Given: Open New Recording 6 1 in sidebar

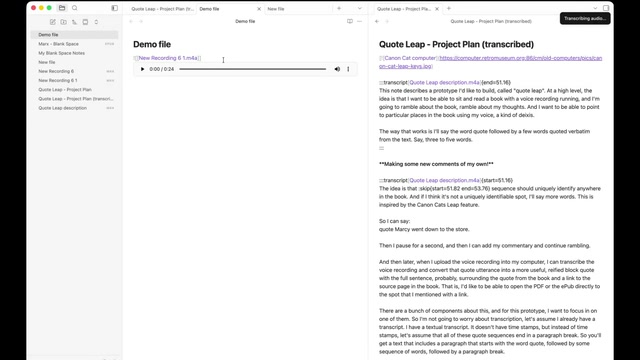Looking at the screenshot, I should pos(74,80).
